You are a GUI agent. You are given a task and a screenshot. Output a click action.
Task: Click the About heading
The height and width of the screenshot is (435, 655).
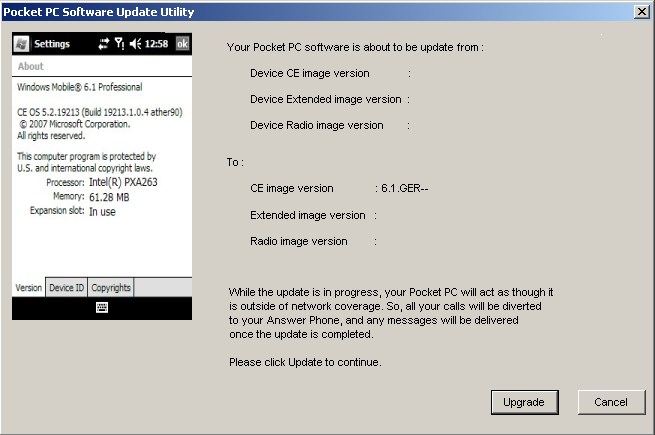coord(31,67)
